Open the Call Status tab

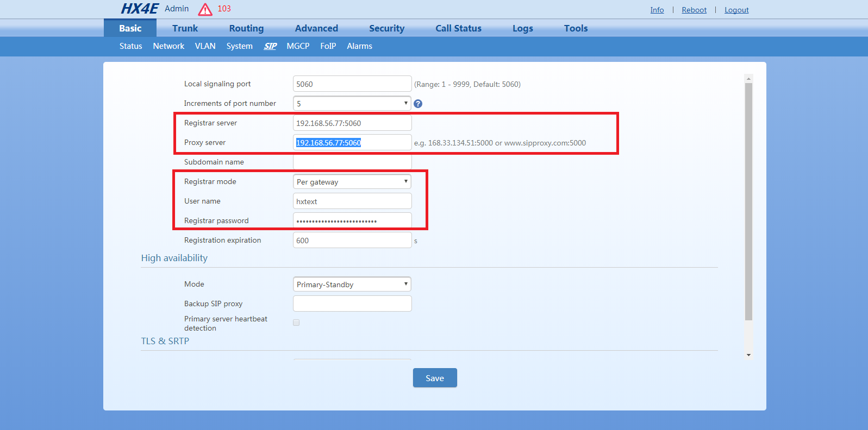458,28
